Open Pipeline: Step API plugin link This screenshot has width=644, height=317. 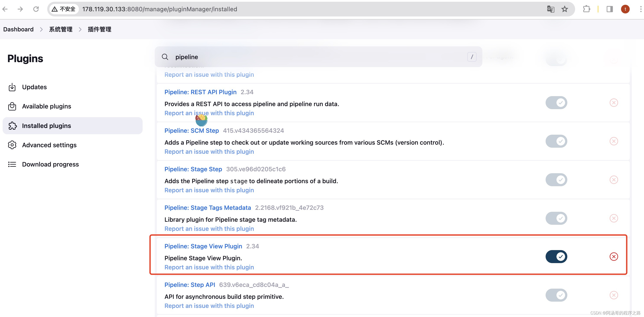[x=190, y=285]
